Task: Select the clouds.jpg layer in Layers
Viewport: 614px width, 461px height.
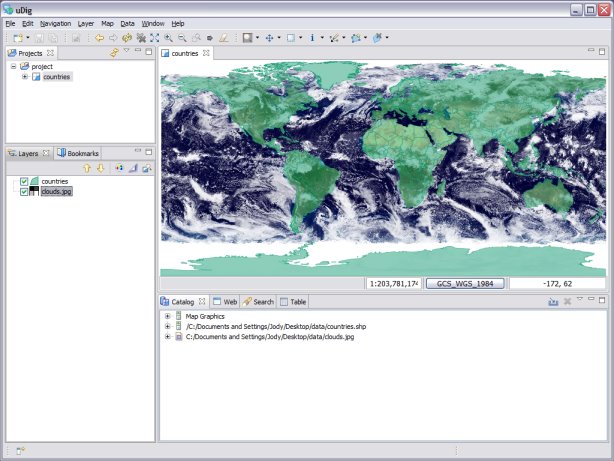Action: 57,191
